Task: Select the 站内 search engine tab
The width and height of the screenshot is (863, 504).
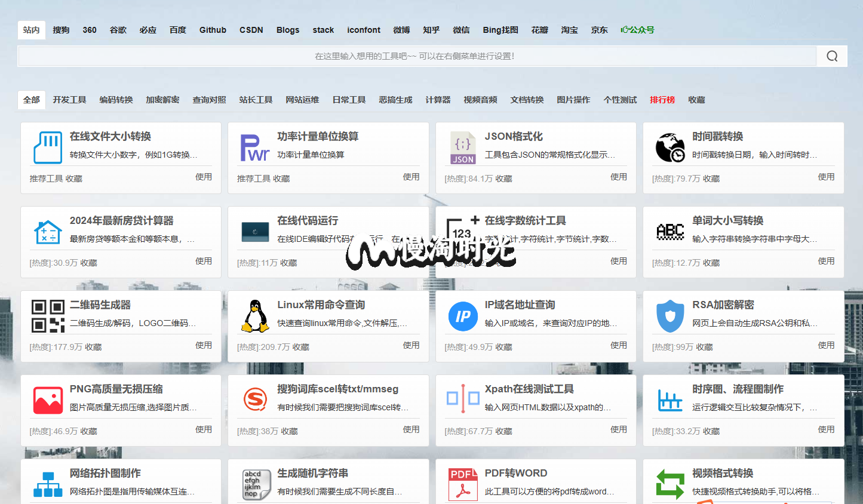Action: pyautogui.click(x=31, y=30)
